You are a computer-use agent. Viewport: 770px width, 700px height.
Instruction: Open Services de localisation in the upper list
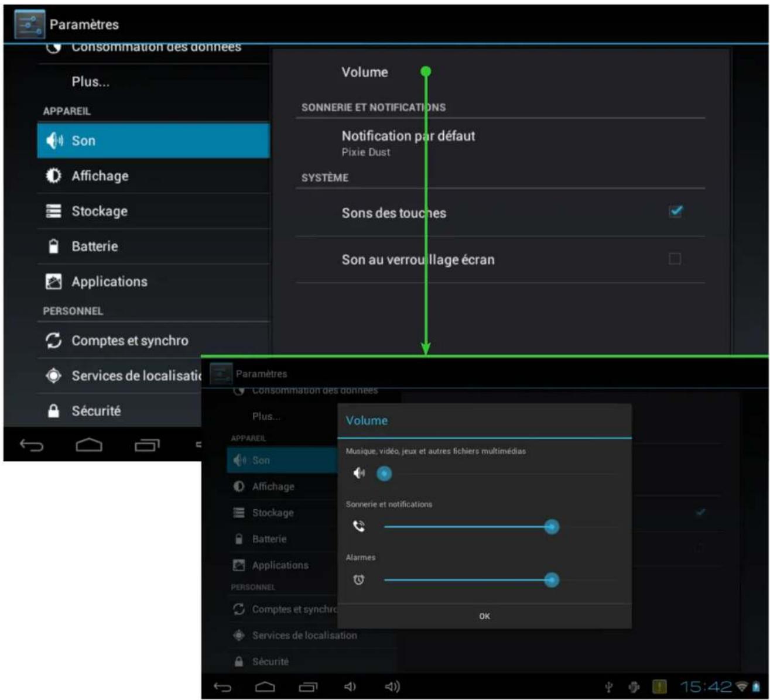[119, 375]
